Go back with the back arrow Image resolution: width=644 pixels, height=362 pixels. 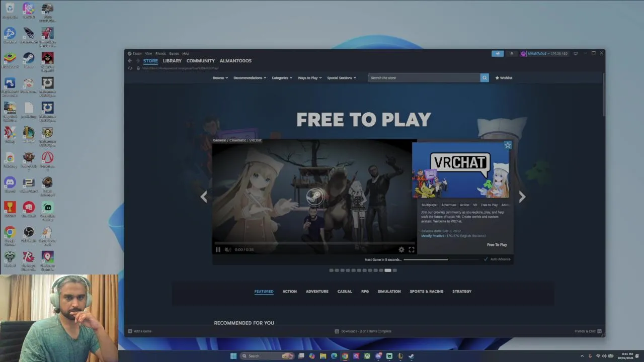[130, 61]
